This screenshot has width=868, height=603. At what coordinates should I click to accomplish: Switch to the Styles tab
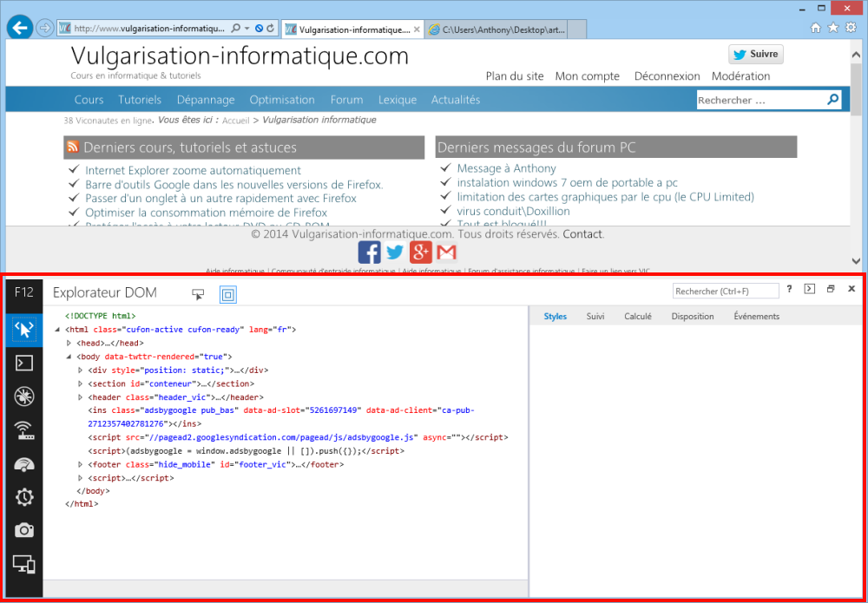(556, 317)
